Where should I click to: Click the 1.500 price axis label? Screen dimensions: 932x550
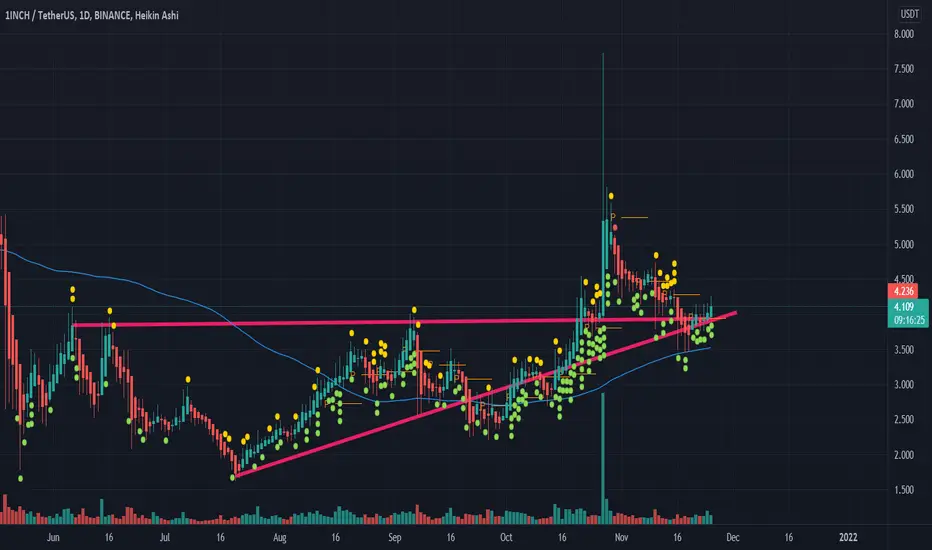click(x=903, y=490)
